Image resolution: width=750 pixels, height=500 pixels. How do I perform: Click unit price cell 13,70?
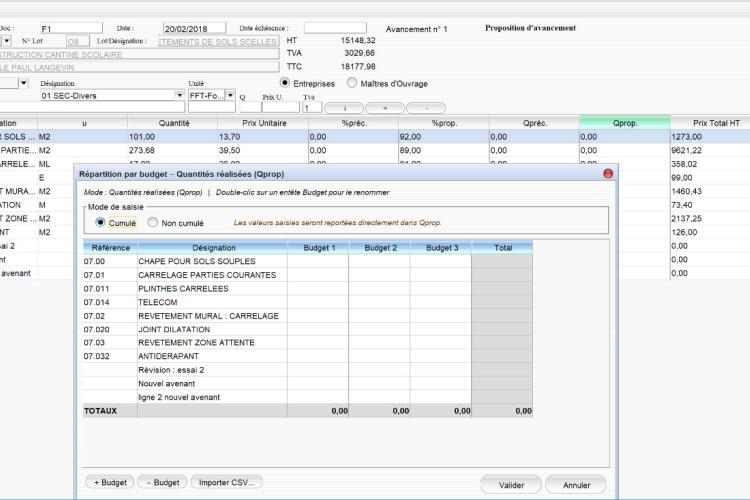click(x=263, y=137)
